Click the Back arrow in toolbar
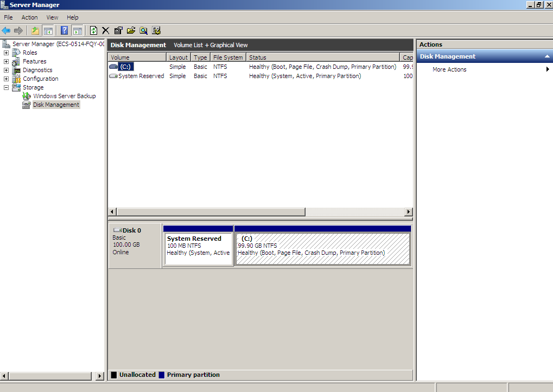This screenshot has height=392, width=553. click(7, 30)
